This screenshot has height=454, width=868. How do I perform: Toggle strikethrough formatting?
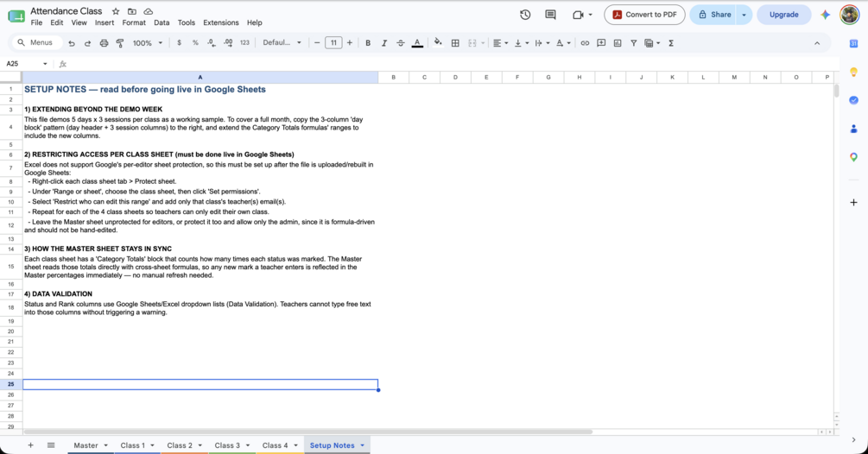(x=401, y=42)
